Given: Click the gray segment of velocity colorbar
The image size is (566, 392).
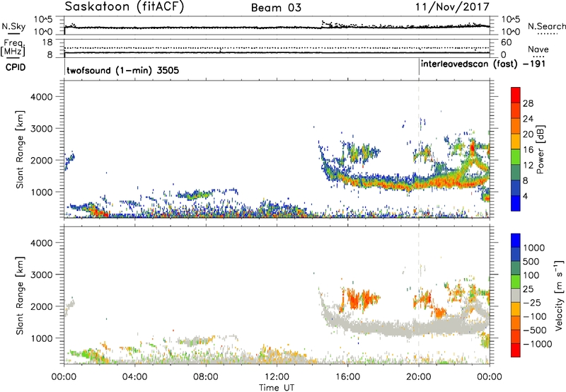Looking at the screenshot, I should pos(516,295).
